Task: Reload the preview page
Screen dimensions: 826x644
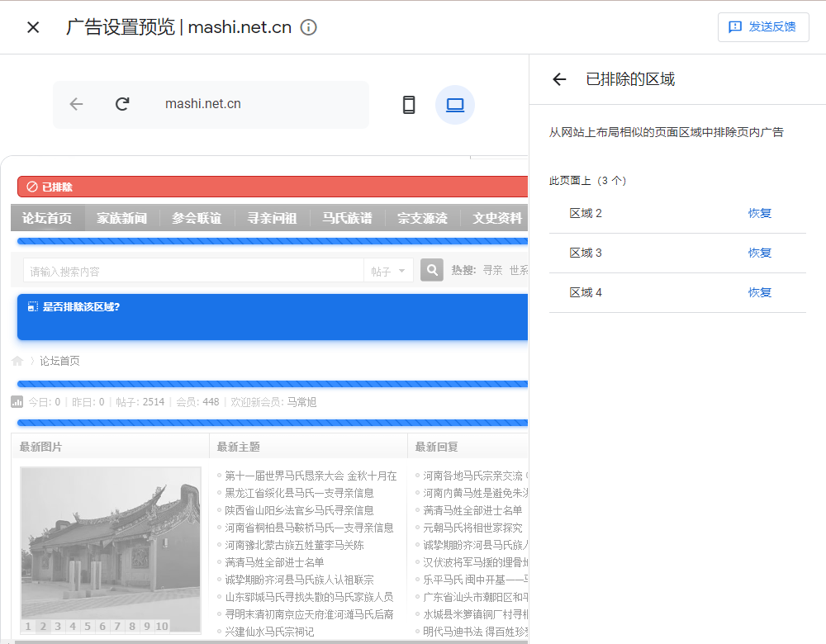Action: point(122,104)
